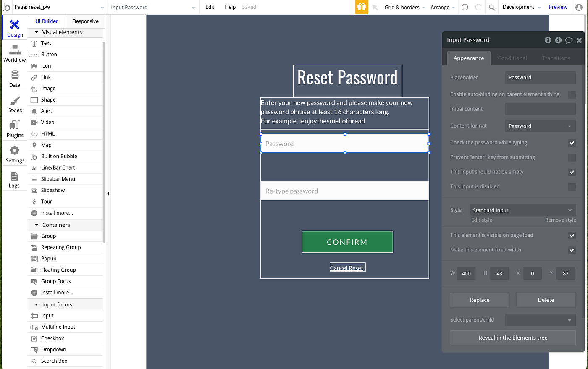Toggle Prevent enter key from submitting
This screenshot has height=369, width=588.
point(572,158)
